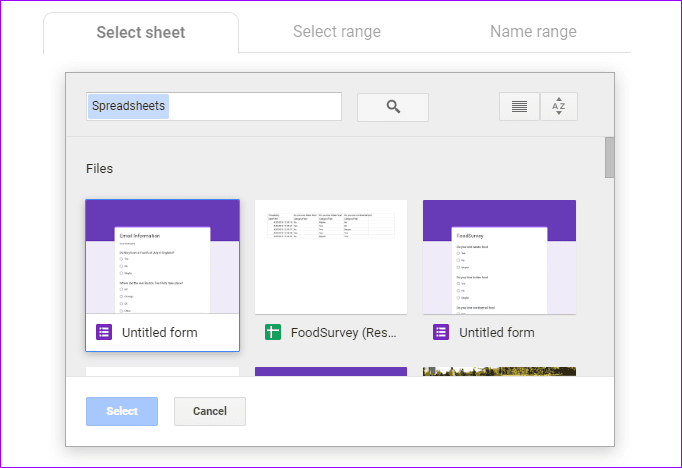682x468 pixels.
Task: Go to the Name range tab
Action: tap(533, 32)
